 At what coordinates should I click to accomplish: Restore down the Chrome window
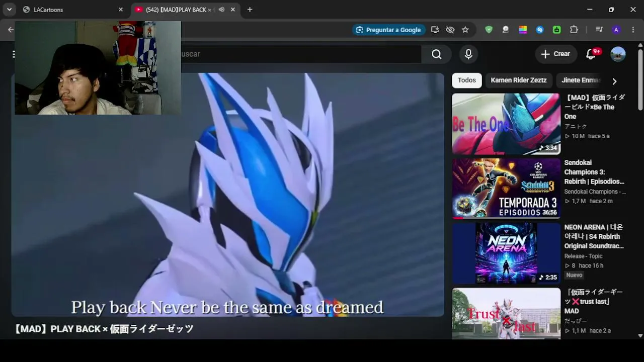611,10
